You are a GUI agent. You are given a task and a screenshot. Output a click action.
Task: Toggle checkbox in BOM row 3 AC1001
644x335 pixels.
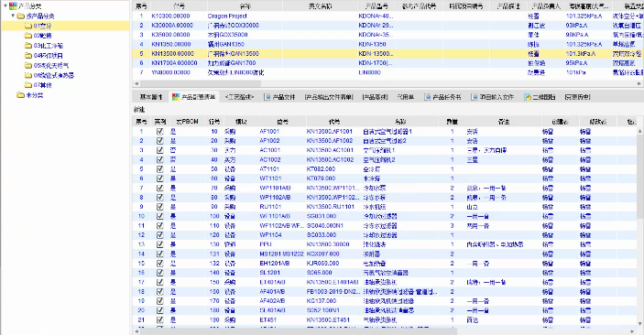click(159, 150)
